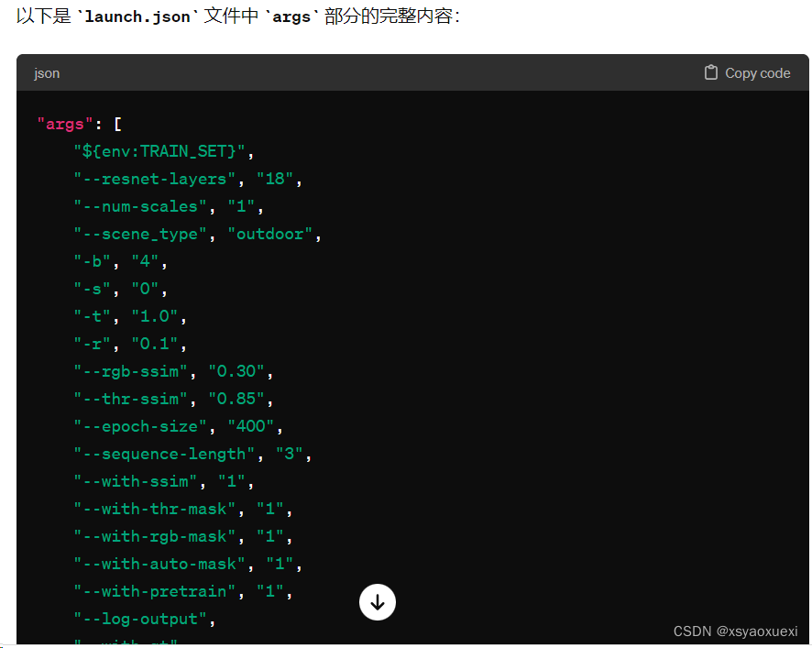Click the circular scroll-down arrow button

click(x=378, y=602)
